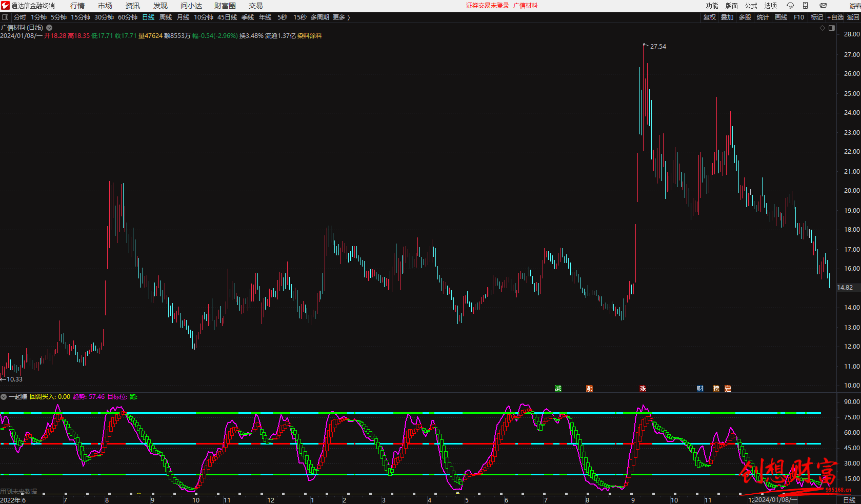Screen dimensions: 861x504
Task: Switch to 45日线 period
Action: 227,17
